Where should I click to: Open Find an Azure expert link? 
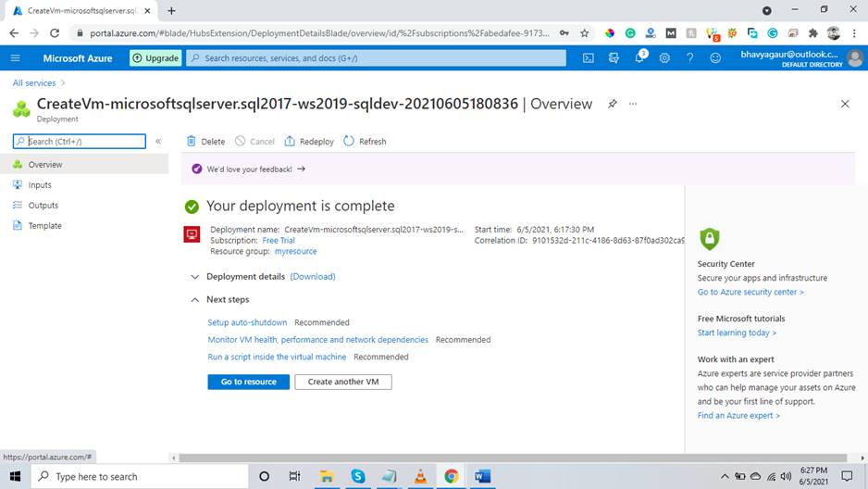[x=738, y=415]
